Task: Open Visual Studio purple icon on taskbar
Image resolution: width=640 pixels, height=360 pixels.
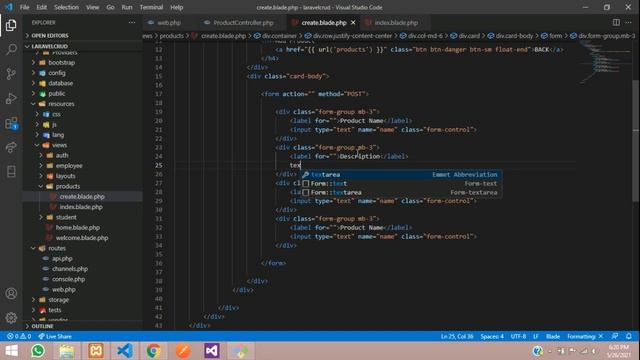Action: point(212,351)
